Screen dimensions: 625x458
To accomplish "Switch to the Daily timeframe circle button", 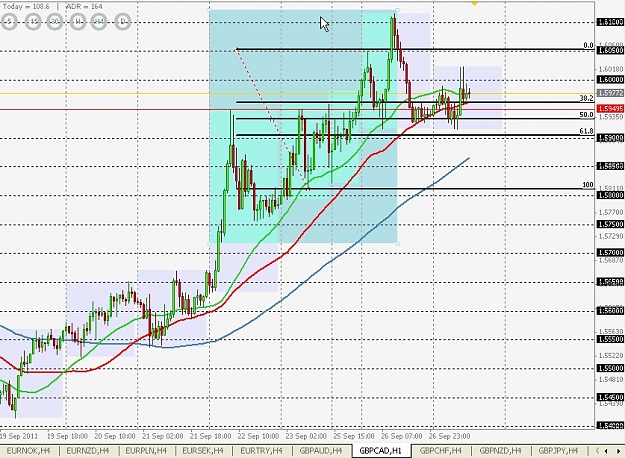I will click(122, 21).
